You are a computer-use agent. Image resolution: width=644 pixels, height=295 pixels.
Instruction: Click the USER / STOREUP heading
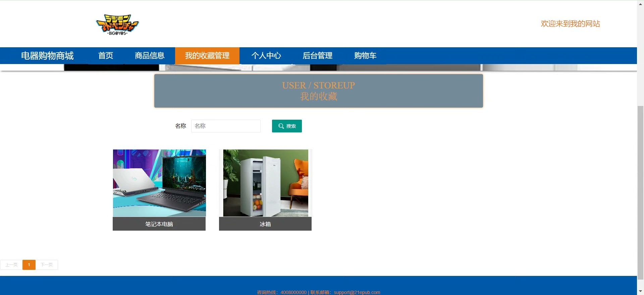click(x=319, y=85)
